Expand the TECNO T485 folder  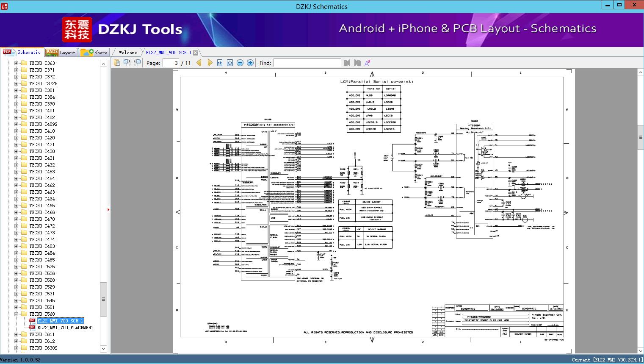(17, 260)
